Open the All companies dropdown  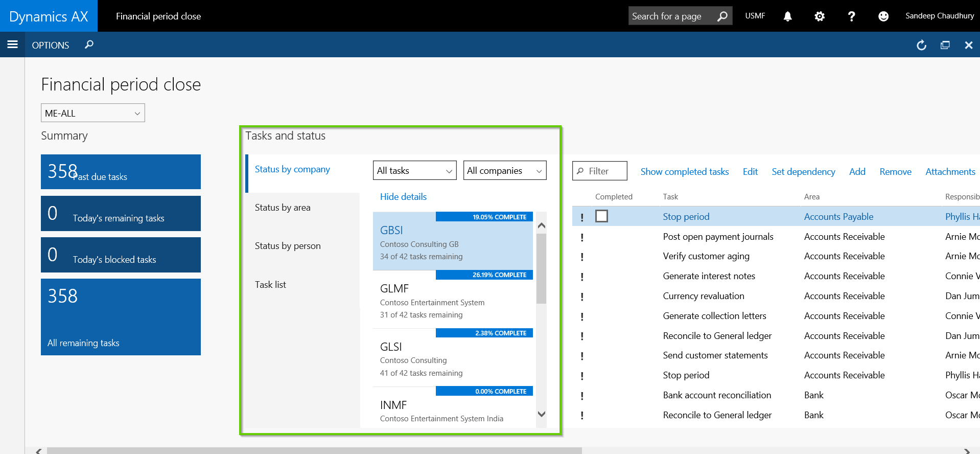(x=504, y=171)
